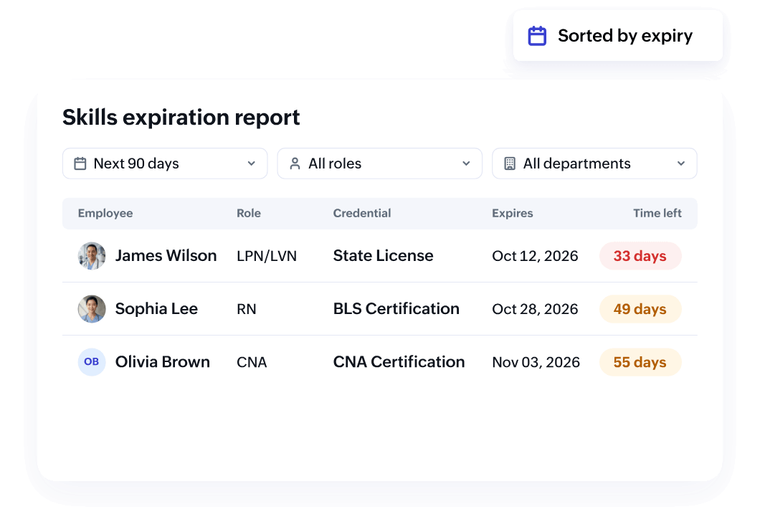Expand chevron of the Next 90 days filter
The image size is (760, 532).
click(x=251, y=163)
